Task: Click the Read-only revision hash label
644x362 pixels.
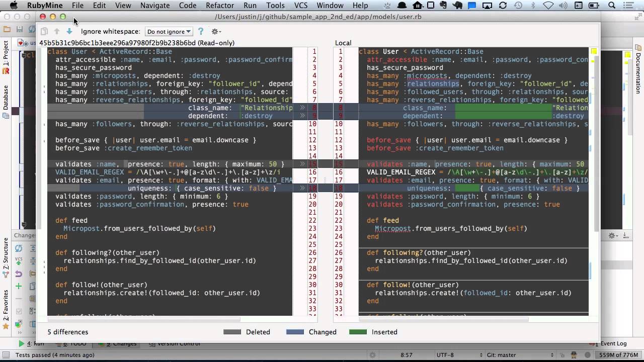Action: 137,43
